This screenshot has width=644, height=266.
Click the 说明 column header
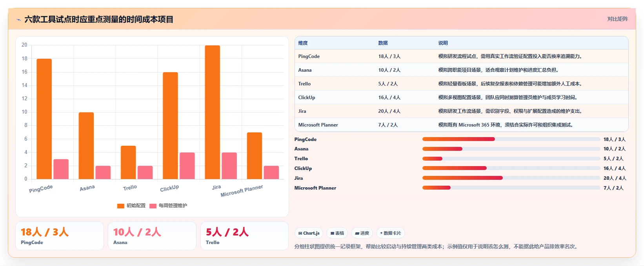click(x=443, y=43)
